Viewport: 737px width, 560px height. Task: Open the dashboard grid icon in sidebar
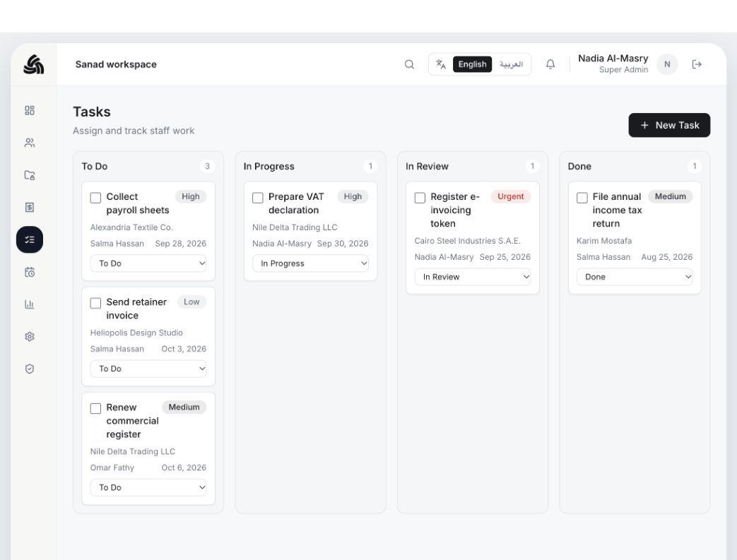click(x=30, y=110)
